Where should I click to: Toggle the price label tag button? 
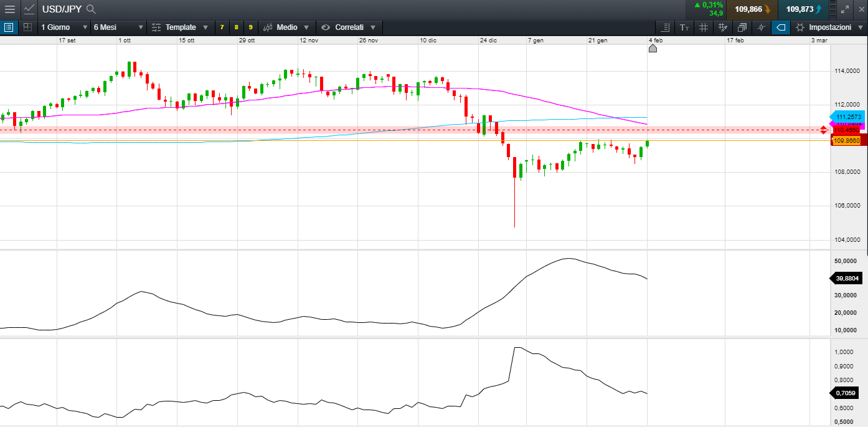tap(781, 27)
